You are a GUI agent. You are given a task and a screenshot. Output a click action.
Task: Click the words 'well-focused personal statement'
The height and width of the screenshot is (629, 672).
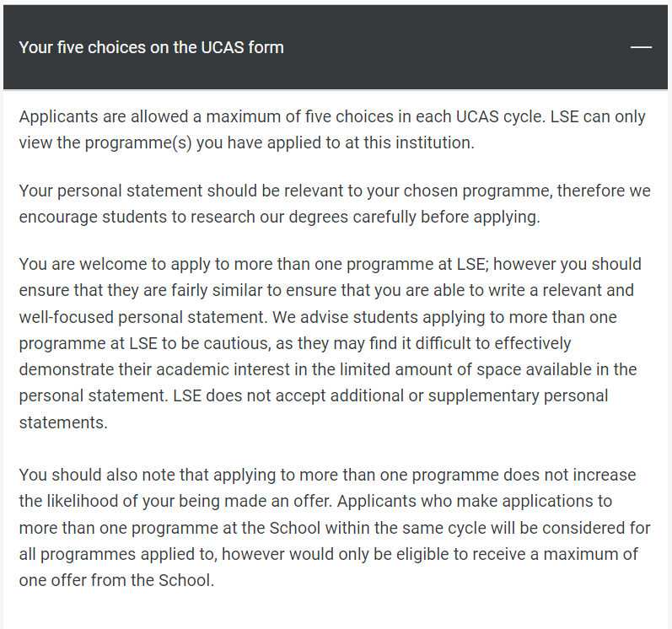142,317
